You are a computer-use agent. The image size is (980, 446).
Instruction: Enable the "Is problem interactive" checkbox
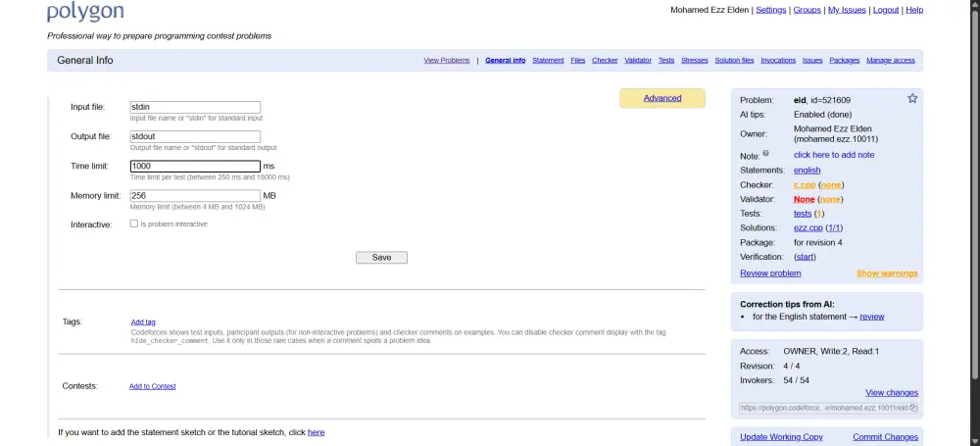pos(133,223)
